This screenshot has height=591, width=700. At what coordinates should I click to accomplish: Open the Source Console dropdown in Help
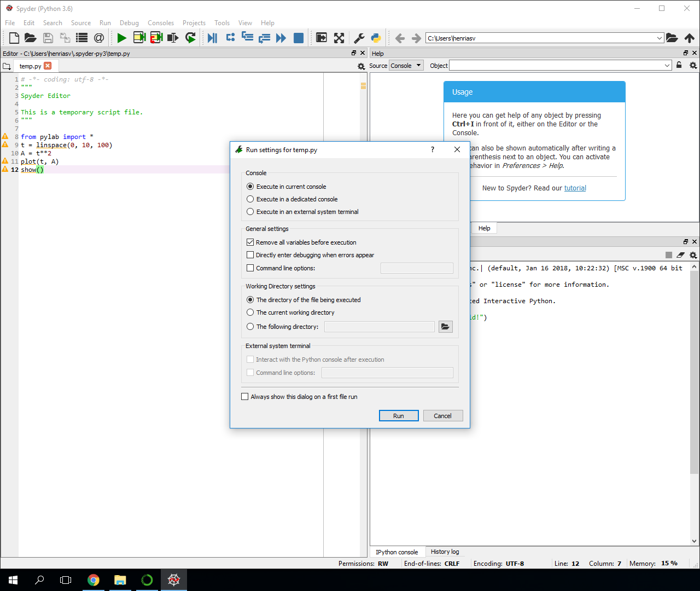pos(406,66)
